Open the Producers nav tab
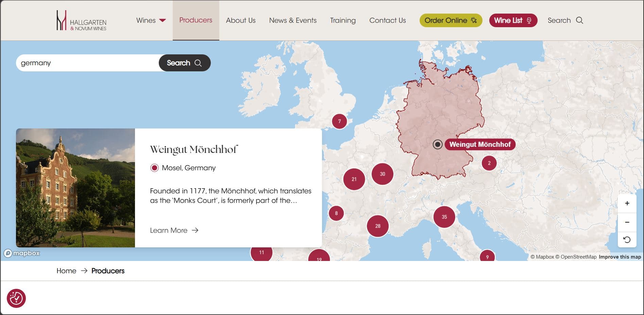This screenshot has height=315, width=644. [196, 20]
